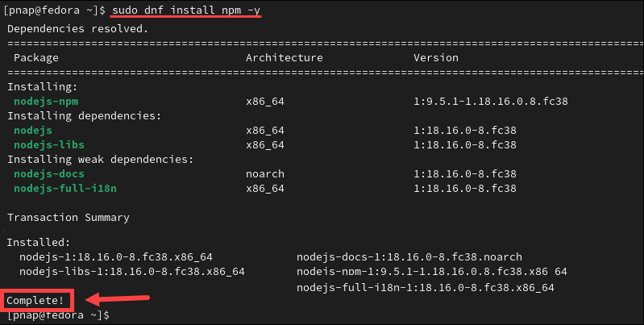Click the underlined sudo dnf install npm command
Image resolution: width=644 pixels, height=325 pixels.
coord(186,10)
